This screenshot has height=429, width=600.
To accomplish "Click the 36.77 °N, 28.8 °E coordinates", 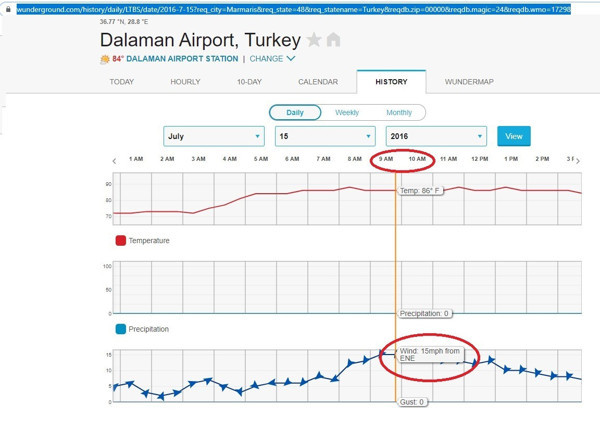I will pos(124,22).
